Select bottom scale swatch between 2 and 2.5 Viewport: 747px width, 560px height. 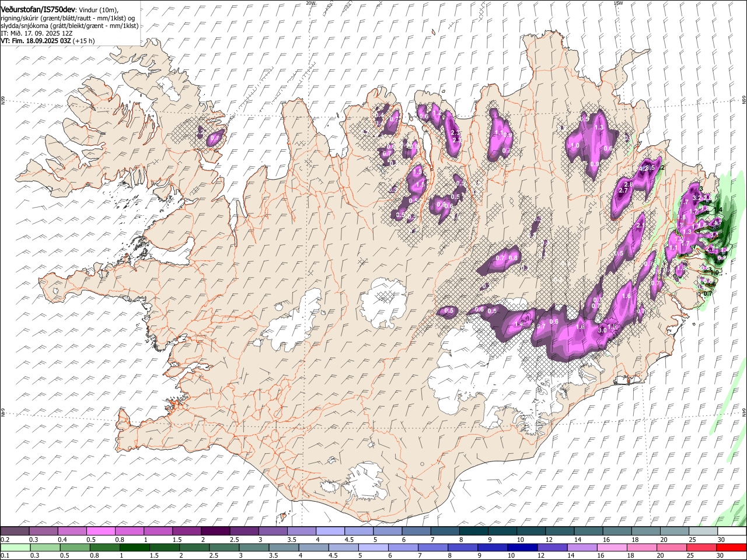pyautogui.click(x=194, y=547)
